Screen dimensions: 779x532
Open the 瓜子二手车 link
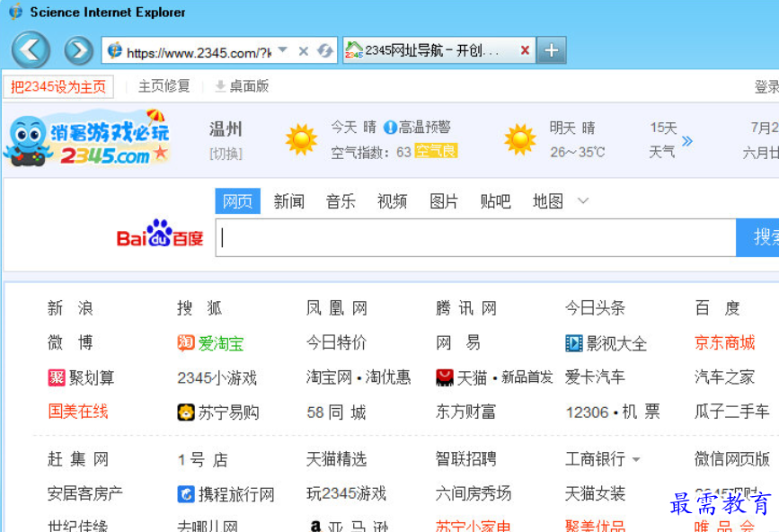click(x=732, y=412)
